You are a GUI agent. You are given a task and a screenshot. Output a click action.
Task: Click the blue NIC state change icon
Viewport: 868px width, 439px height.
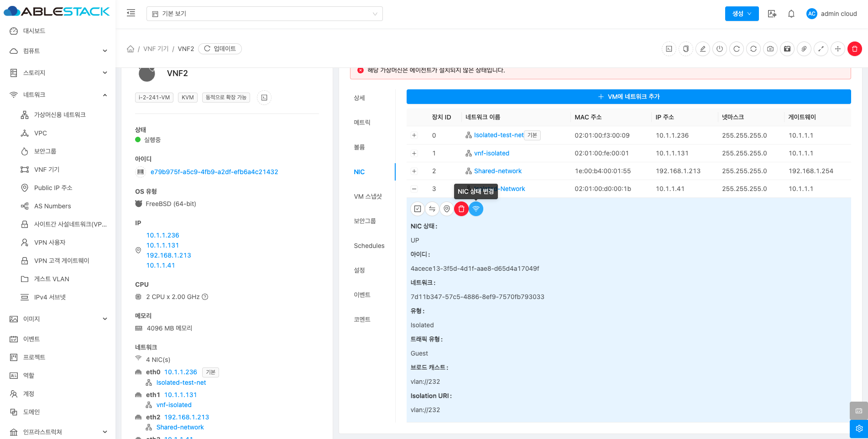click(x=476, y=209)
